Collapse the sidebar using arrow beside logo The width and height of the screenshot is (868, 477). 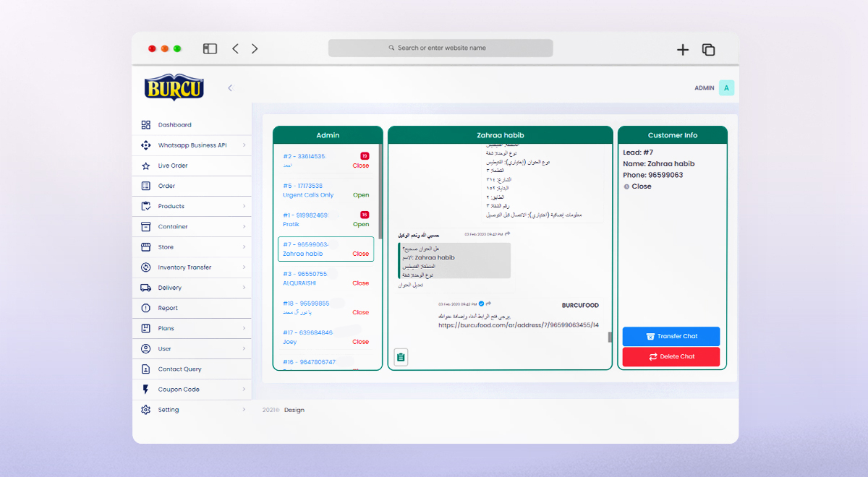pos(230,88)
